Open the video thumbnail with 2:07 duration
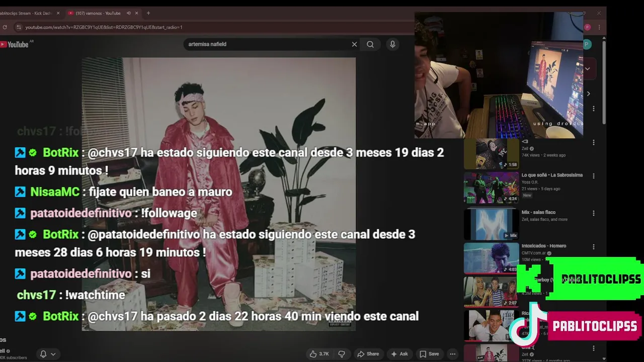This screenshot has width=644, height=362. tap(491, 292)
